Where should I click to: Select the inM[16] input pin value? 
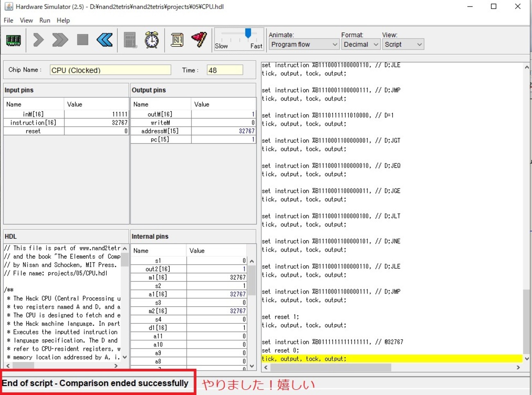point(96,114)
